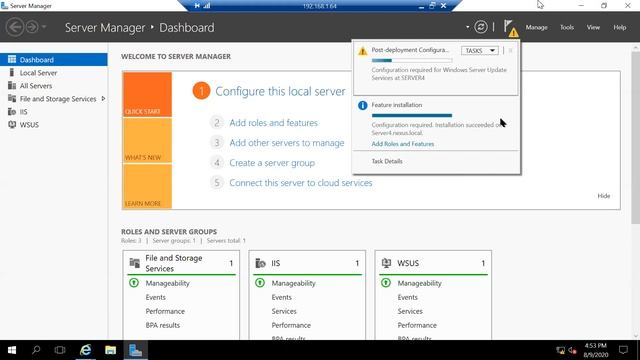Open the QUICK START tile

pyautogui.click(x=147, y=94)
